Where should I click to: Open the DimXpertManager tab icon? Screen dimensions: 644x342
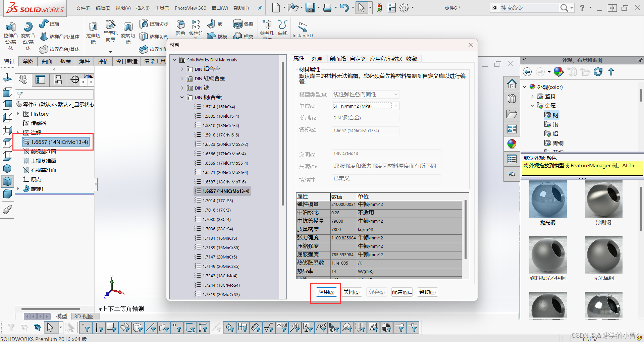tap(75, 80)
